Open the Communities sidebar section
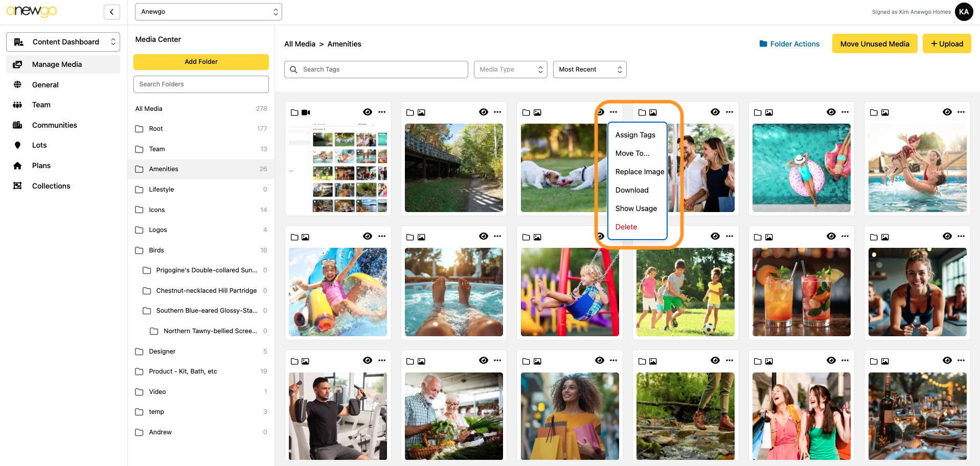Screen dimensions: 980x466 54,125
